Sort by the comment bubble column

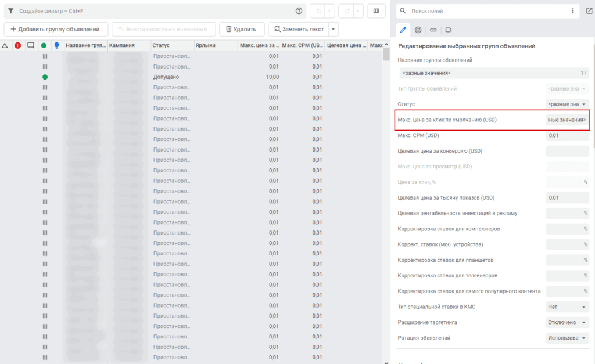pyautogui.click(x=31, y=45)
